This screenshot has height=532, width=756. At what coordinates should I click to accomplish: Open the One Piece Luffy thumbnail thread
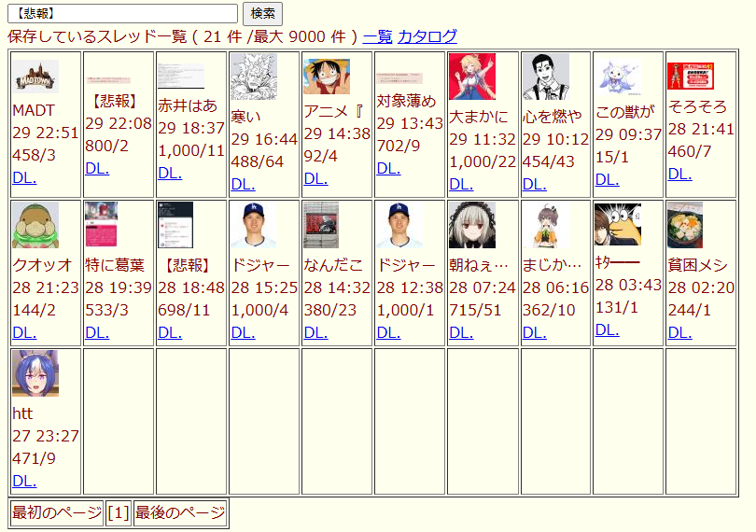(x=327, y=77)
